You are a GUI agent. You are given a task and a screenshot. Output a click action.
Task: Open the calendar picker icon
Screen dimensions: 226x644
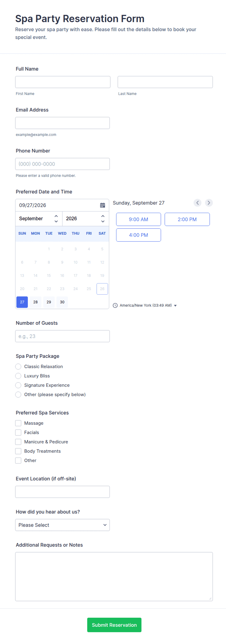[102, 205]
